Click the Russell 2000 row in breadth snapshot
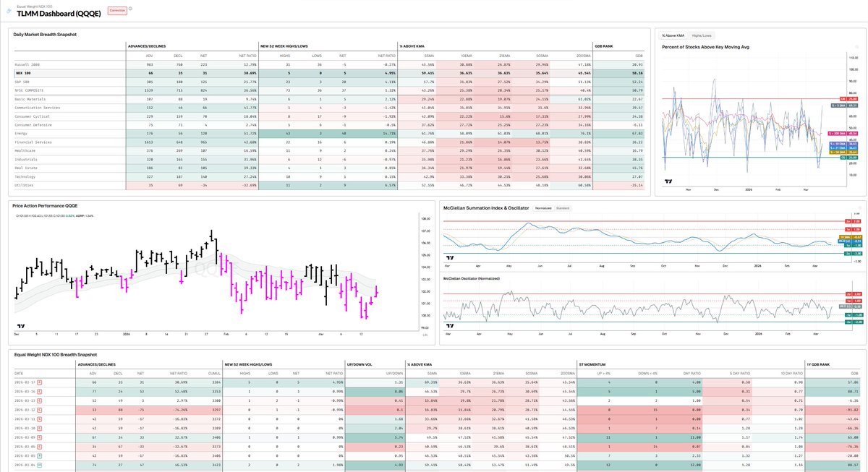868x472 pixels. [x=29, y=64]
